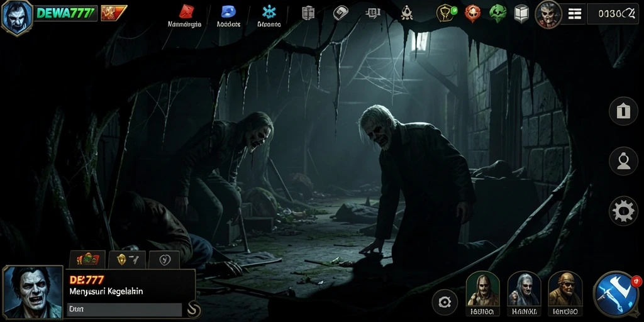Focus the grey Dun input field
644x322 pixels.
[124, 309]
